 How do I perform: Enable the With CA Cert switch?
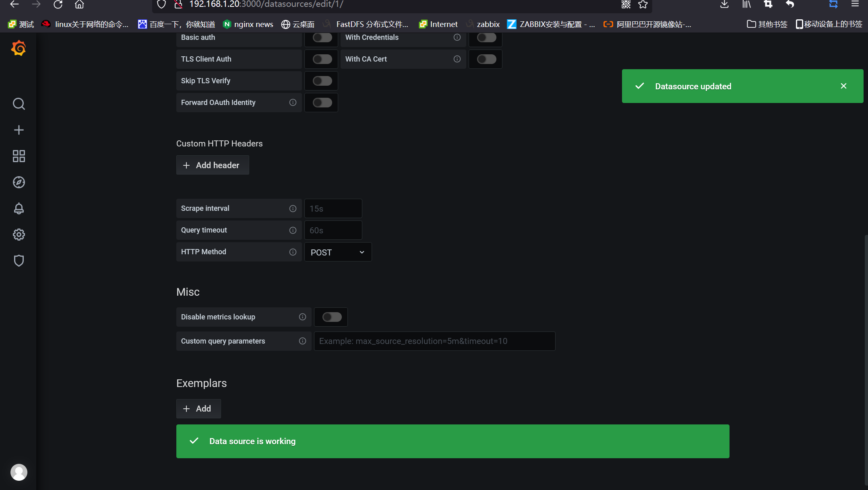point(486,59)
